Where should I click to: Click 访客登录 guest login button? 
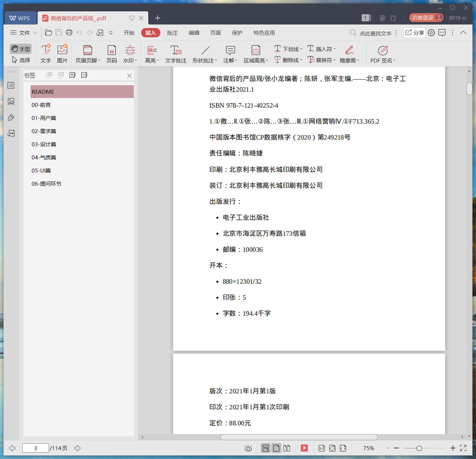tap(426, 18)
